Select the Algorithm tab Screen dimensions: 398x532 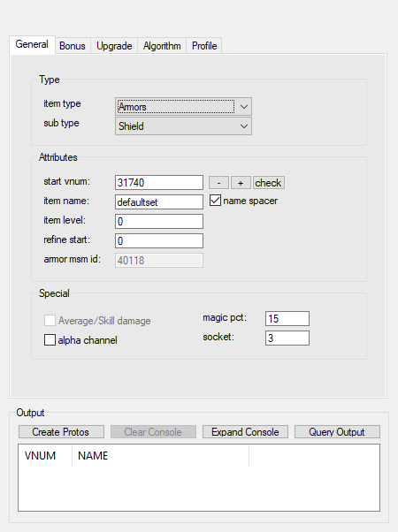162,46
